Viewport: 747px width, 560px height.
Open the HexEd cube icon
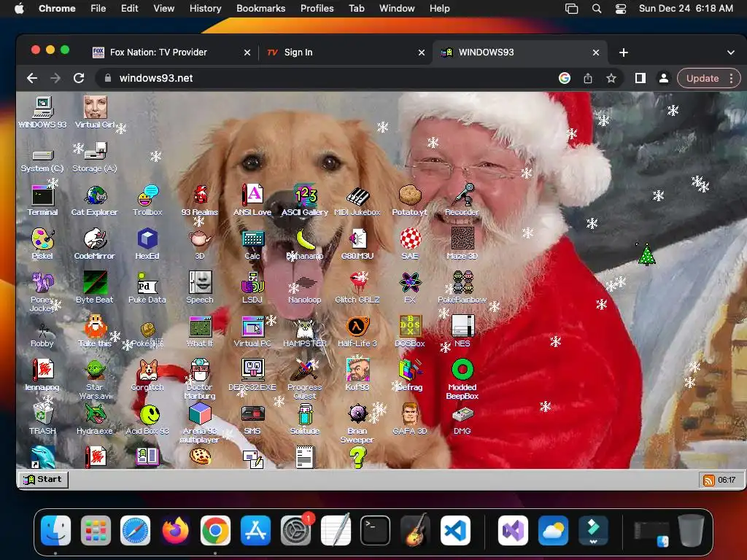tap(147, 244)
